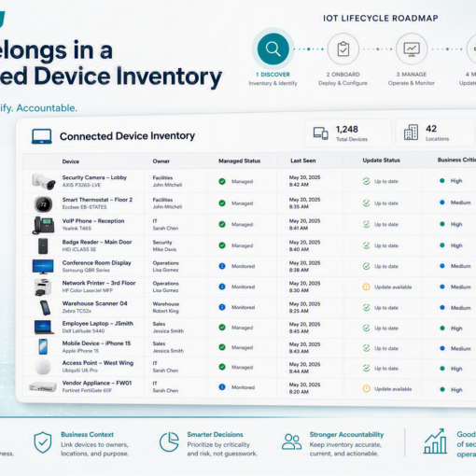The image size is (476, 476).
Task: Click the 8:42 AM last seen time
Action: 299,185
